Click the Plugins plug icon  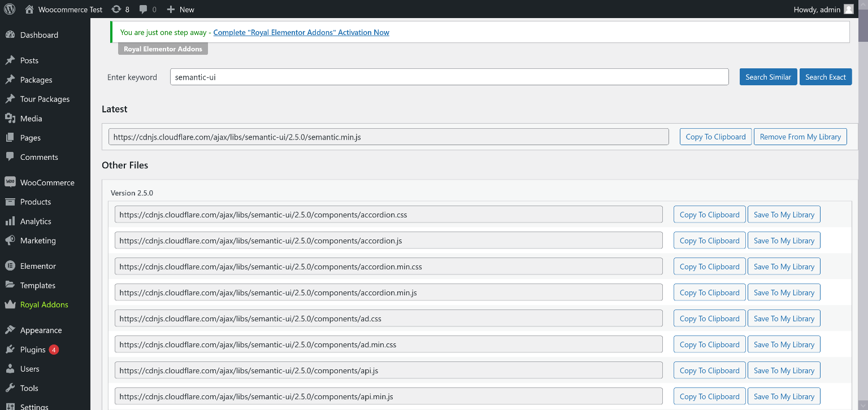coord(10,349)
